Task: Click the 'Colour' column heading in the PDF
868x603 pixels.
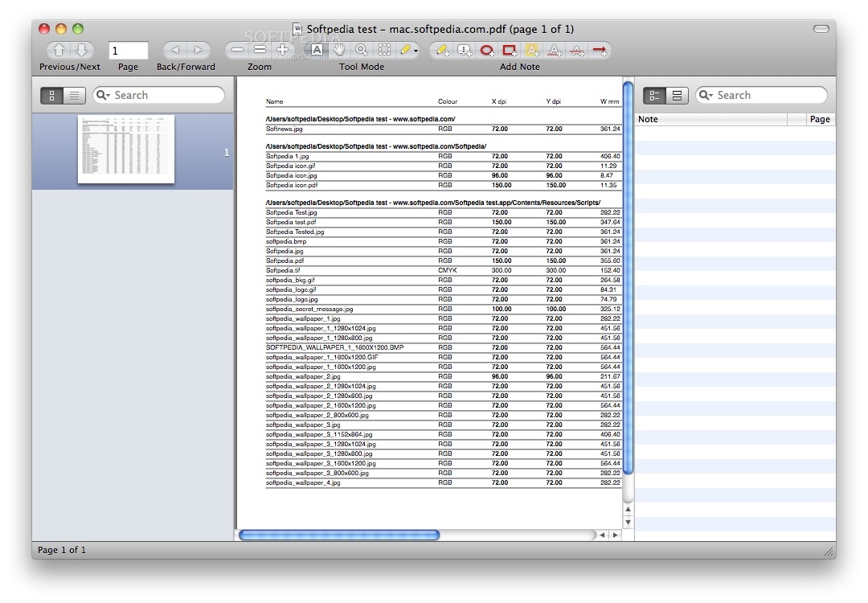Action: [448, 101]
